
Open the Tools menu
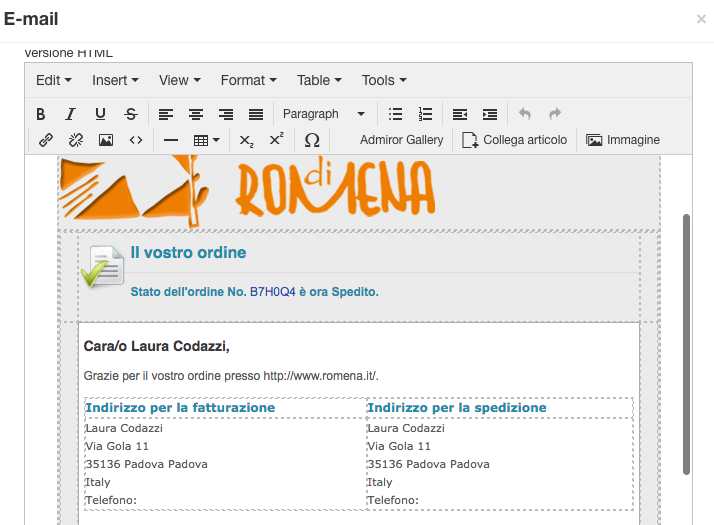tap(384, 81)
